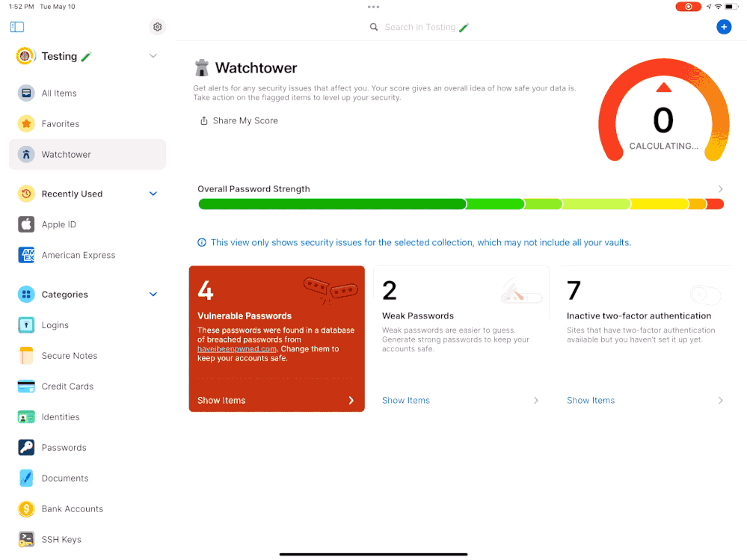This screenshot has height=560, width=747.
Task: Open the Apple ID item
Action: 58,224
